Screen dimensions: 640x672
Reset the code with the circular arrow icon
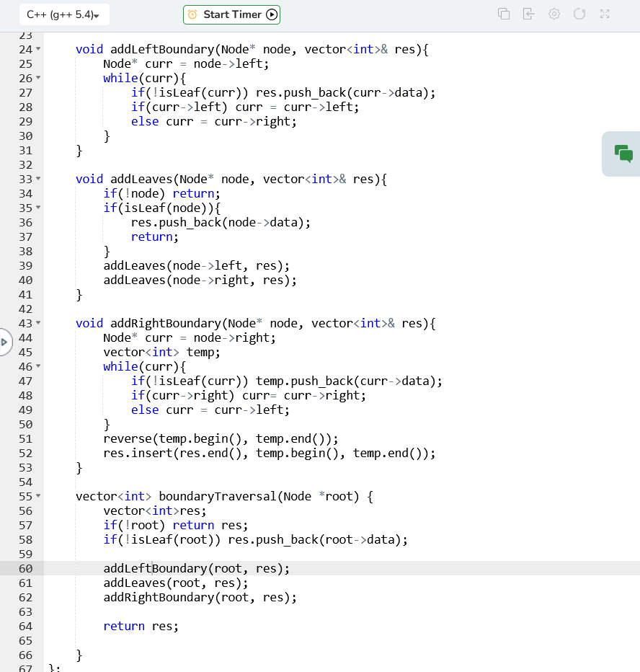coord(579,14)
